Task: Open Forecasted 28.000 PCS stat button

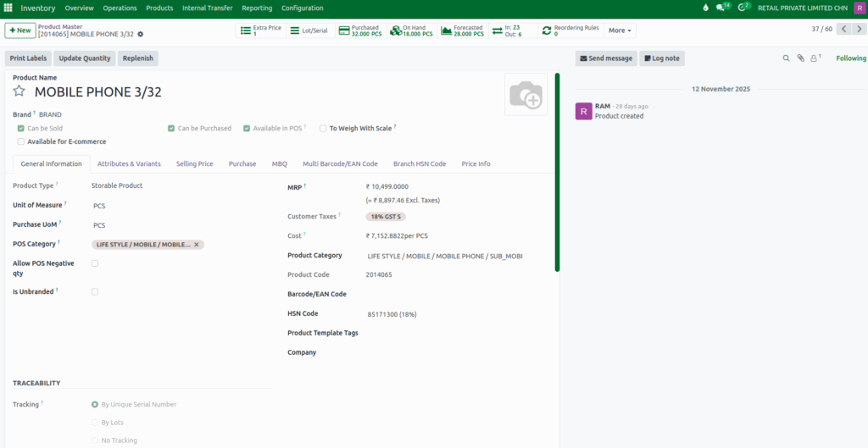Action: (x=462, y=30)
